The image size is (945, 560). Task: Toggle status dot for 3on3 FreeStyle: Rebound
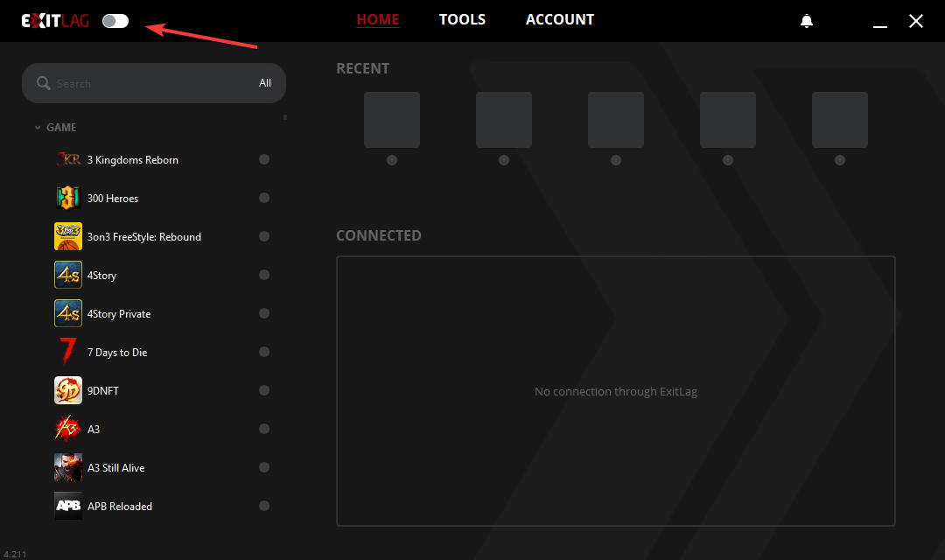(x=264, y=236)
